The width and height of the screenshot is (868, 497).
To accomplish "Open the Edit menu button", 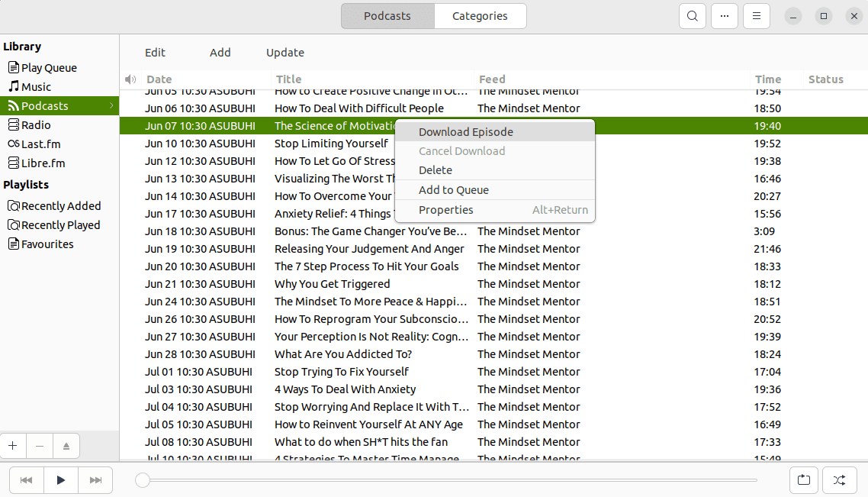I will click(x=155, y=53).
